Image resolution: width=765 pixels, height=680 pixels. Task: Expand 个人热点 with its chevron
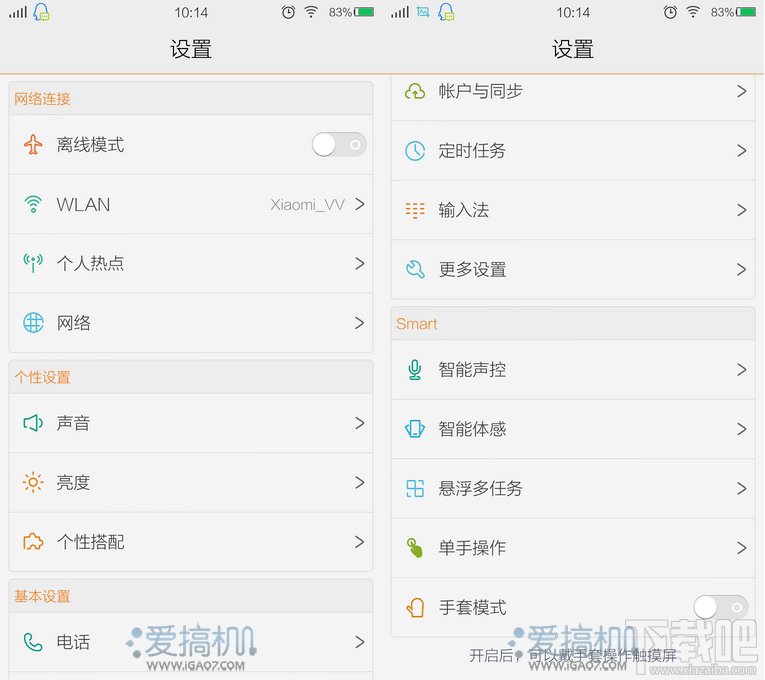pyautogui.click(x=360, y=263)
